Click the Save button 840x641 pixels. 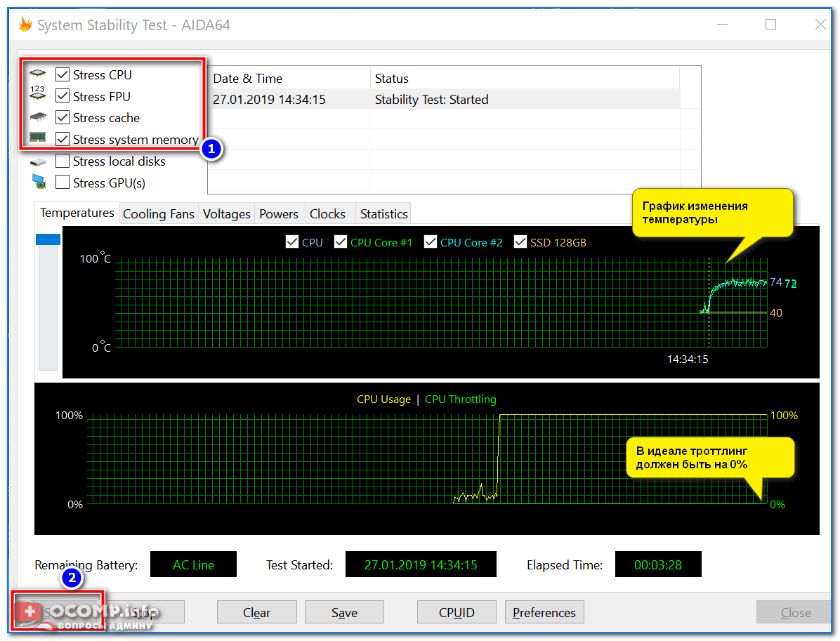click(x=344, y=613)
